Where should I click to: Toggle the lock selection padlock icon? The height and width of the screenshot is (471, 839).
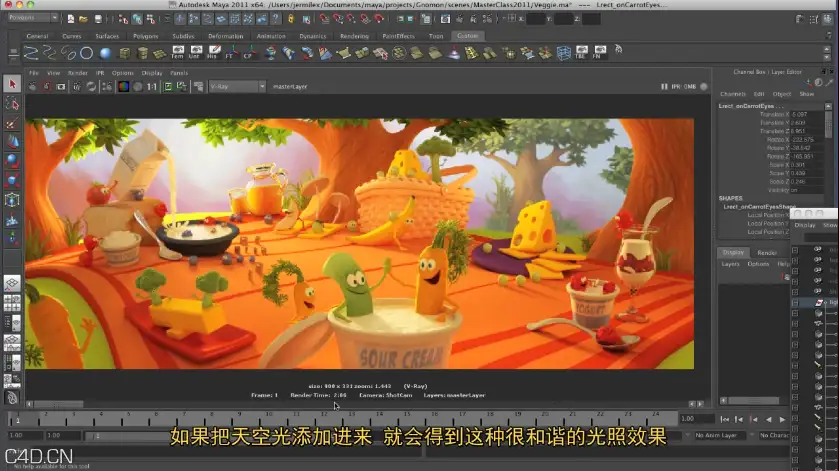(x=291, y=19)
